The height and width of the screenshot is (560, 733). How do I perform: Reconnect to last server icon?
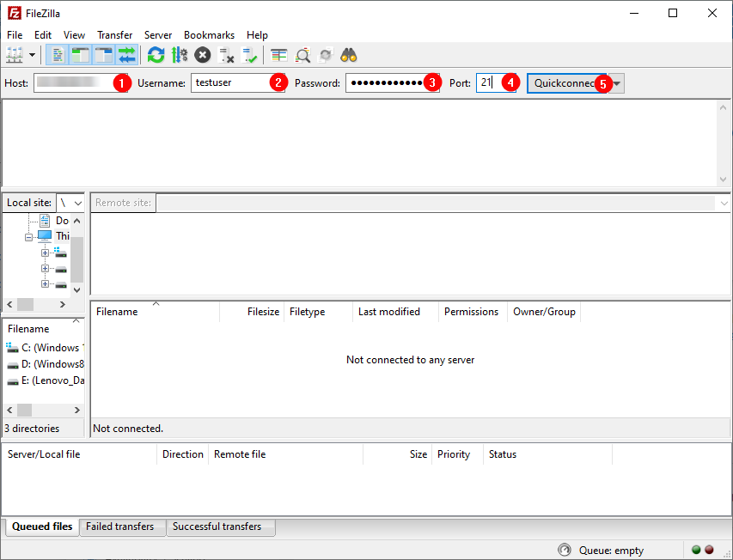pyautogui.click(x=249, y=55)
